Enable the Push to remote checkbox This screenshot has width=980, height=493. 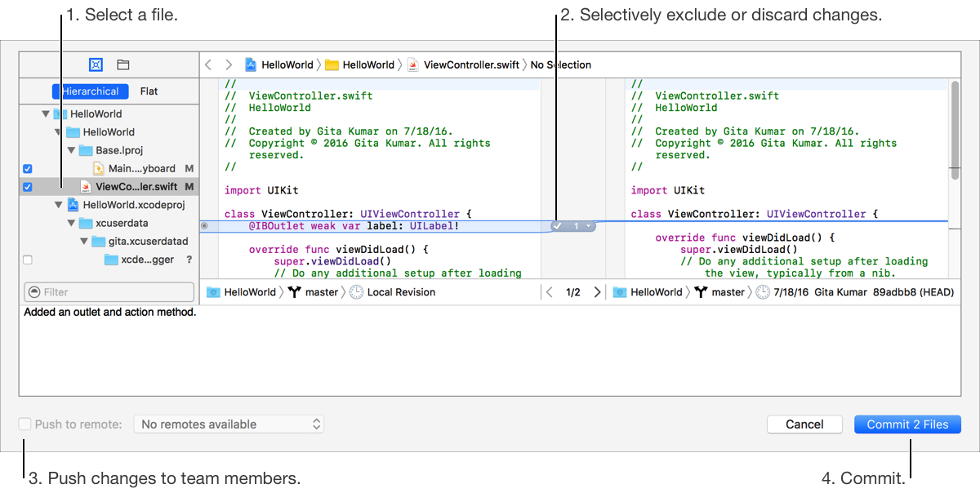(25, 424)
